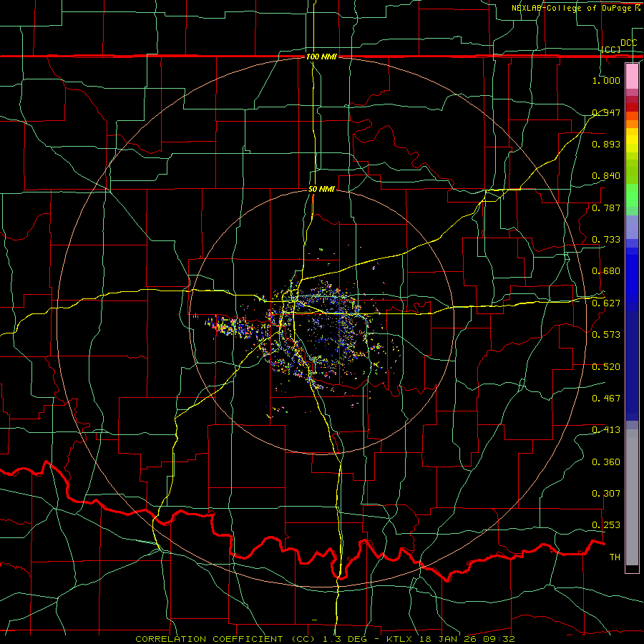644x644 pixels.
Task: Select the 0.627 legend value
Action: click(606, 303)
